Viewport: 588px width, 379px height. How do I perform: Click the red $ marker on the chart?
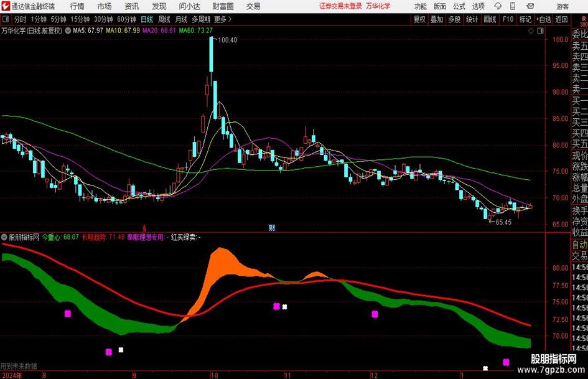click(x=144, y=228)
